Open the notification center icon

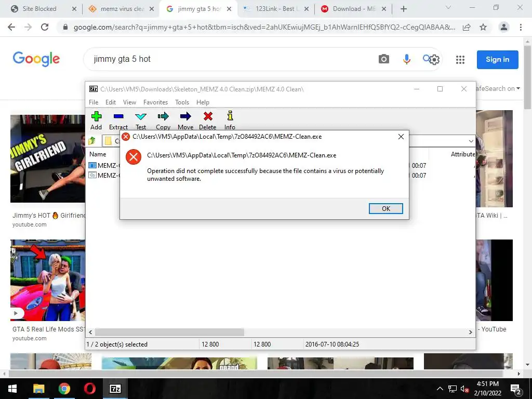click(x=516, y=389)
